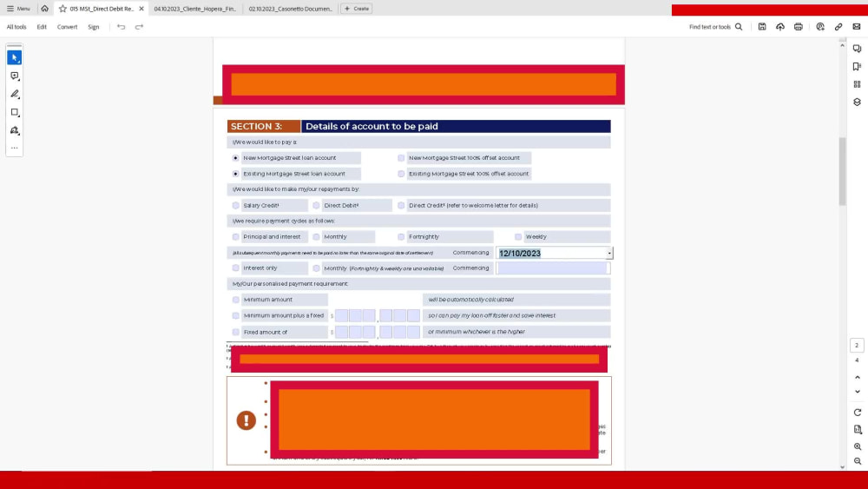
Task: Open the Sign menu
Action: click(94, 27)
